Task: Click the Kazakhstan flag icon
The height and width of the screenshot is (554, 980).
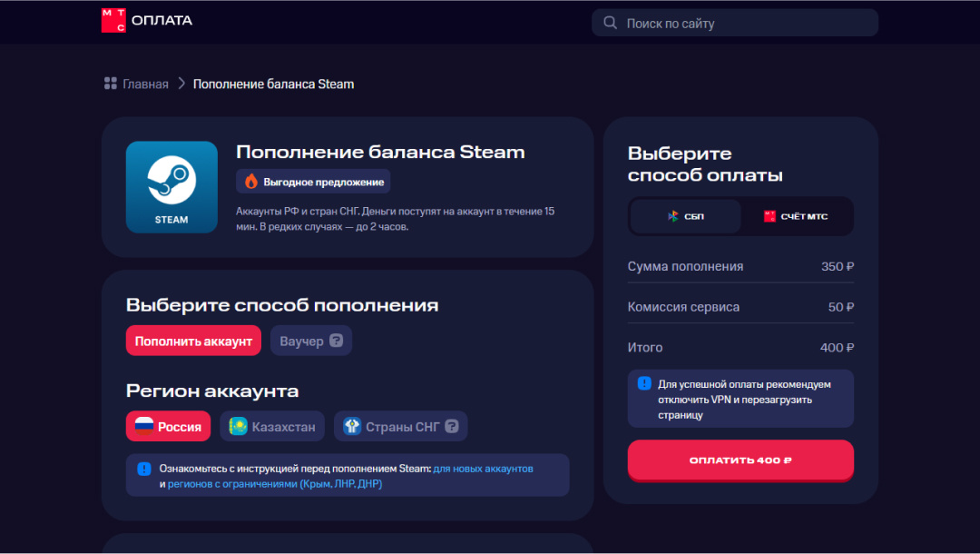Action: [x=238, y=426]
